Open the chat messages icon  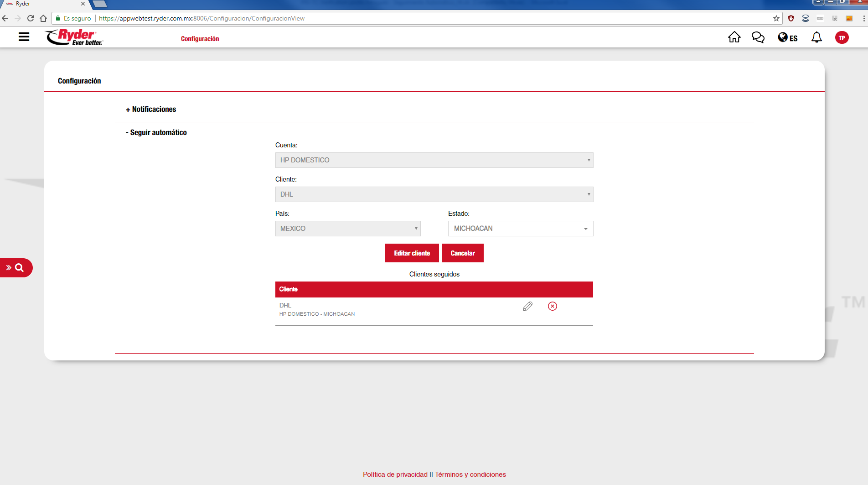click(758, 37)
